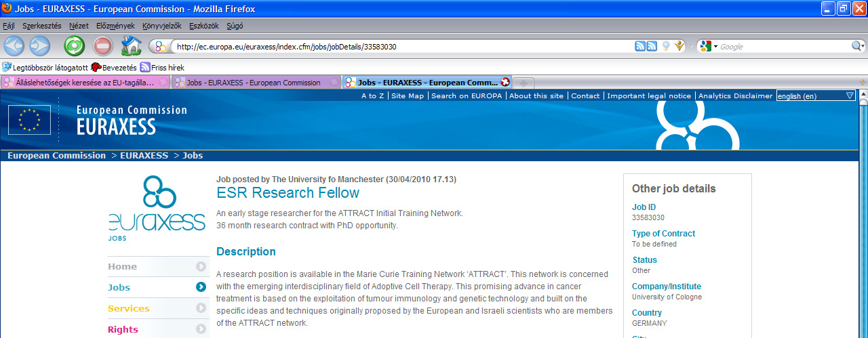Switch to Álláslehetőségek keresése tab

coord(85,83)
